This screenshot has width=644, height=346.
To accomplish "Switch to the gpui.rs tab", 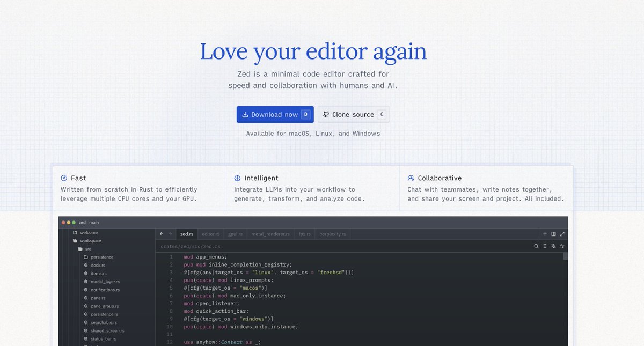I will (x=235, y=234).
